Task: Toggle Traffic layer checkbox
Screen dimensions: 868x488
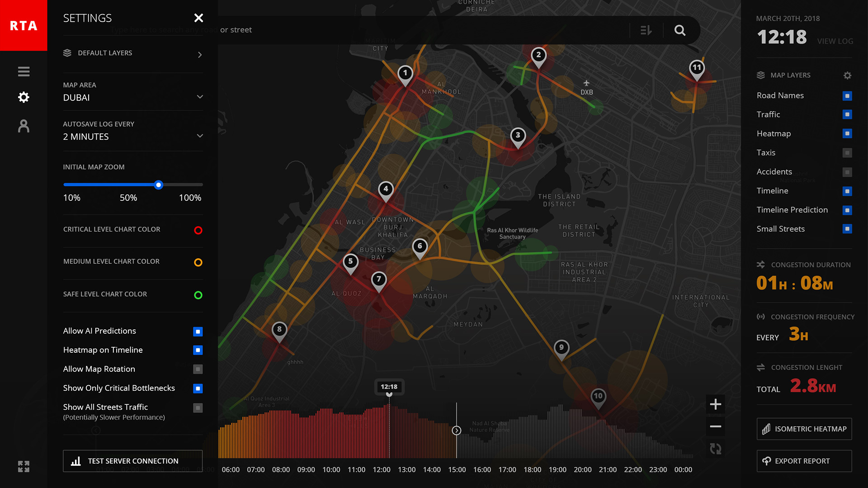Action: tap(847, 115)
